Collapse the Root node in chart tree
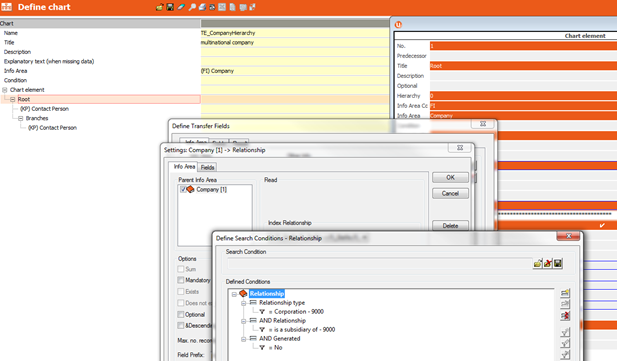This screenshot has height=361, width=617. (x=13, y=100)
